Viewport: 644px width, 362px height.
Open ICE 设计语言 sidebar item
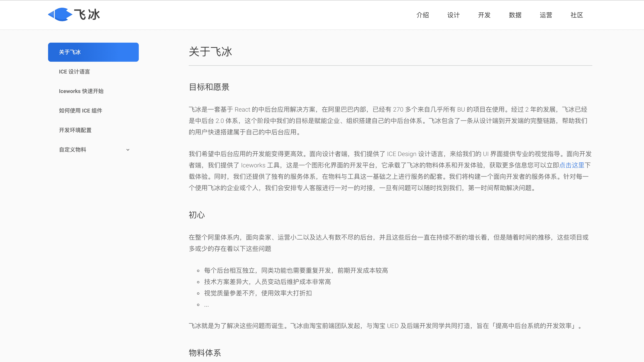tap(74, 72)
